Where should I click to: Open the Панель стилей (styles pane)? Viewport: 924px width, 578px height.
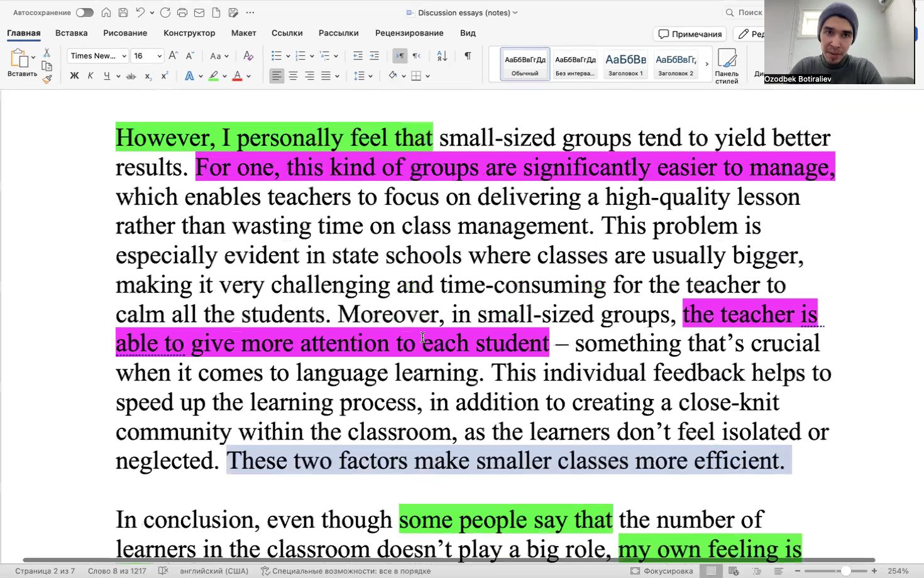727,63
